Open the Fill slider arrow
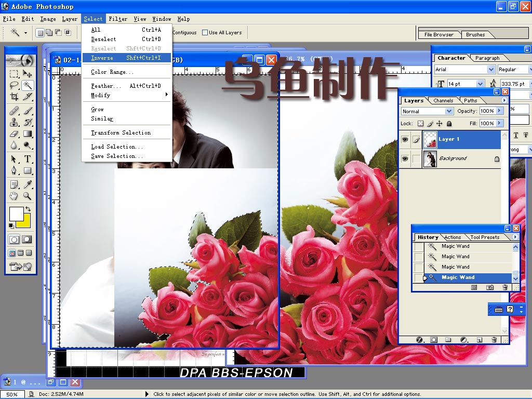 [x=499, y=124]
